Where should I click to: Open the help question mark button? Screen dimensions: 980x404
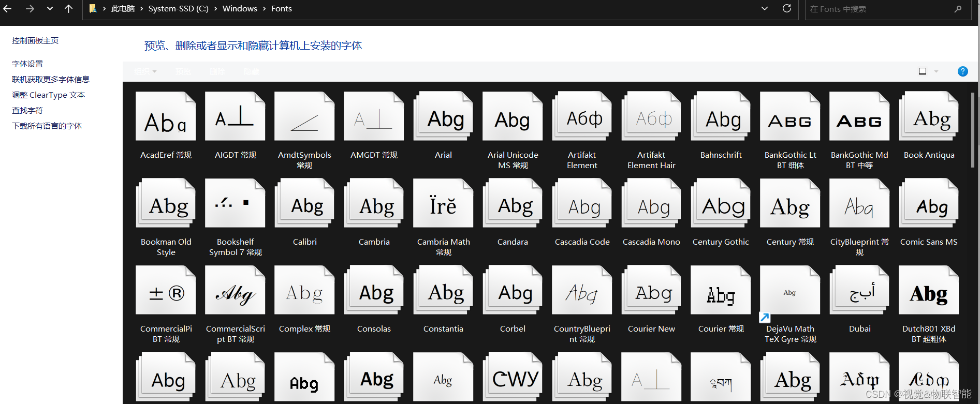pyautogui.click(x=962, y=71)
